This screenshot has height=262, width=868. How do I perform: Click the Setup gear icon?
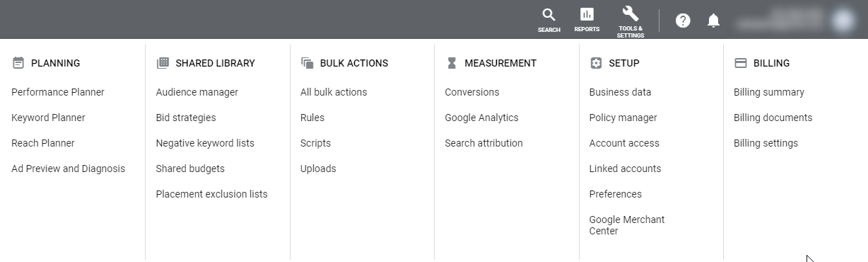click(596, 63)
